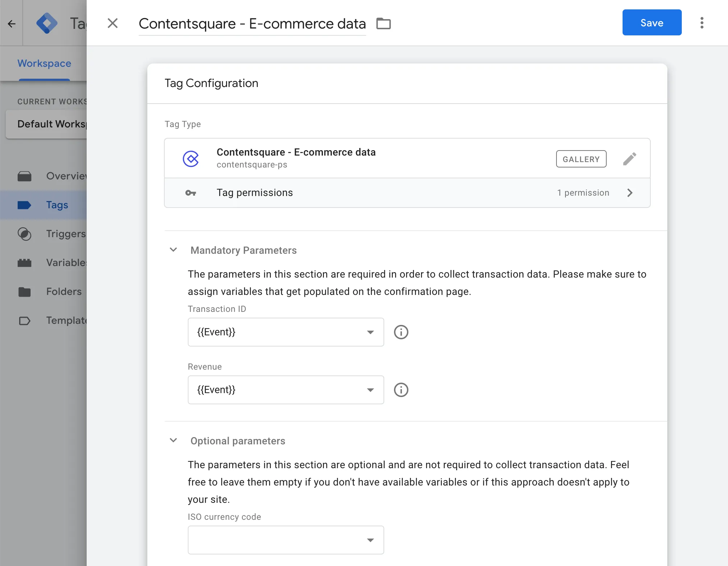728x566 pixels.
Task: Collapse the Mandatory Parameters section
Action: click(x=173, y=250)
